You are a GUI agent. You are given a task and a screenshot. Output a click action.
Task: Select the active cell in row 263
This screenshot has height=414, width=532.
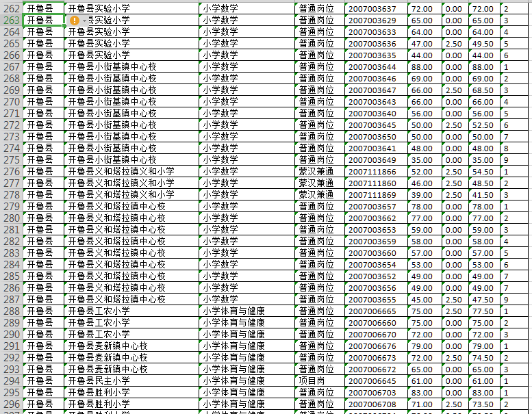[x=44, y=21]
